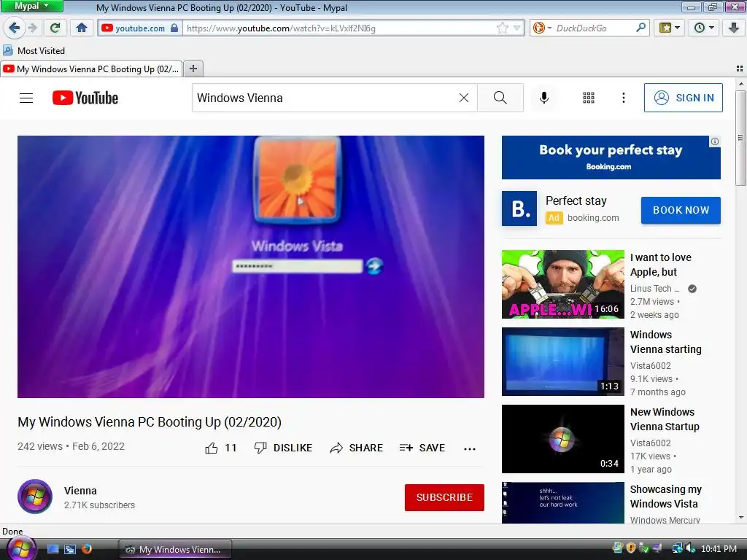Viewport: 747px width, 560px height.
Task: Click the volume speaker tray icon
Action: point(690,548)
